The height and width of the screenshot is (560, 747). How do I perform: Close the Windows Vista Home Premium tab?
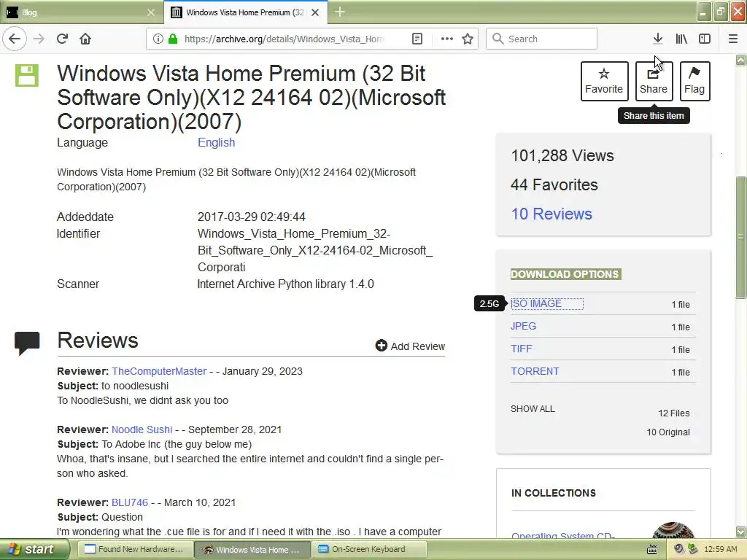[315, 12]
